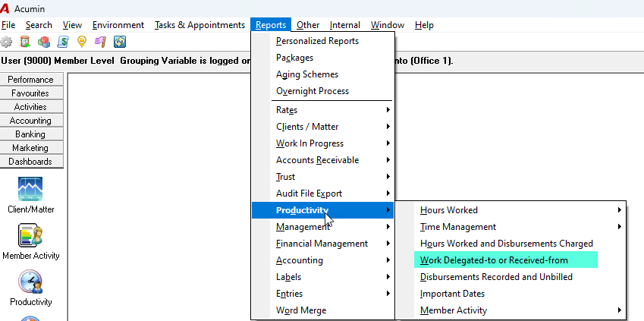Select Hours Worked and Disbursements Charged
Viewport: 644px width, 321px height.
click(510, 244)
